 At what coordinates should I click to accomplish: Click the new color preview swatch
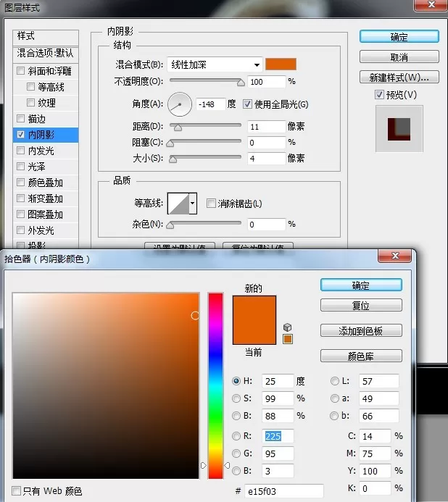(254, 308)
